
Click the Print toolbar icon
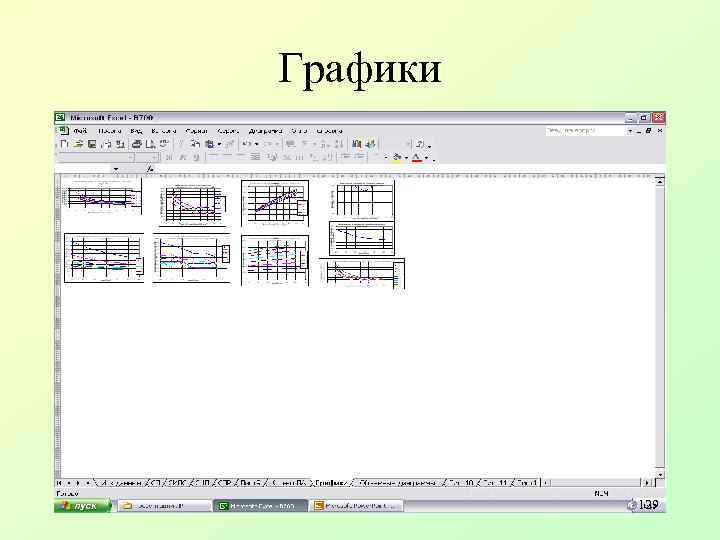coord(136,144)
